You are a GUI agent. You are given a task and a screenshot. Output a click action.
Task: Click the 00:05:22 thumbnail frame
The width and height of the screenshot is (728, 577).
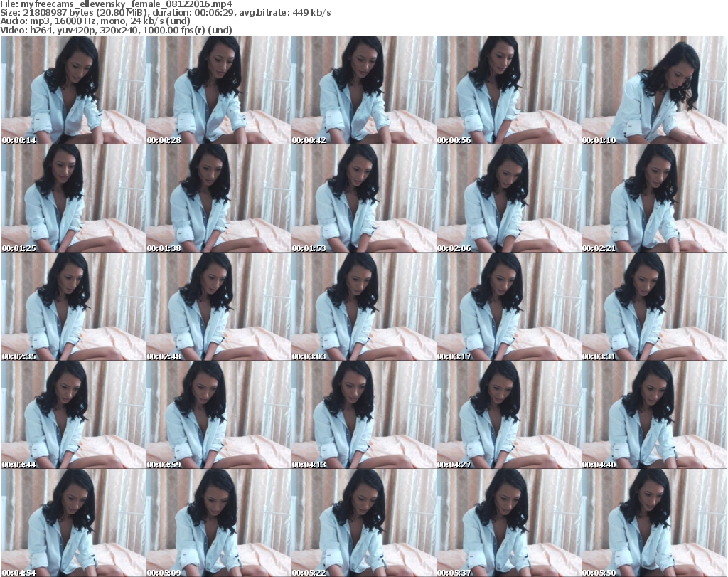[363, 523]
